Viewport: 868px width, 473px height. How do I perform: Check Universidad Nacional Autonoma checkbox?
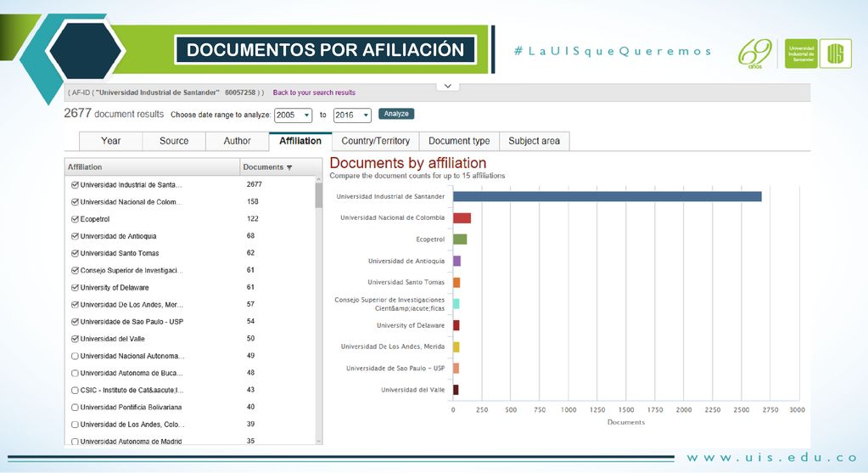(x=75, y=356)
